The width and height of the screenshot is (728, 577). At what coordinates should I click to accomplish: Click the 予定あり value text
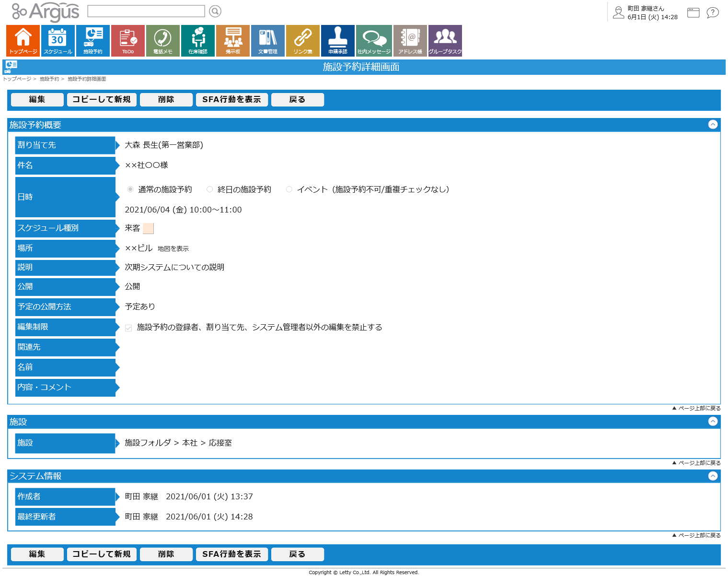coord(140,306)
